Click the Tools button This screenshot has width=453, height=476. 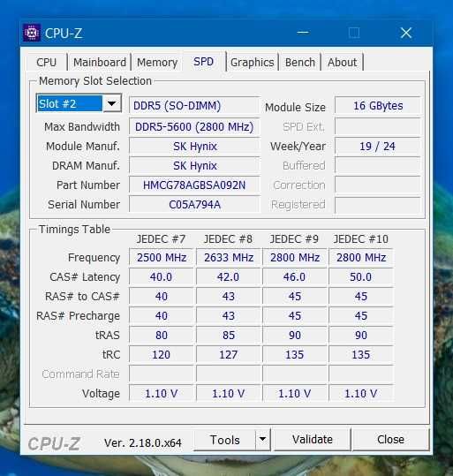click(224, 440)
